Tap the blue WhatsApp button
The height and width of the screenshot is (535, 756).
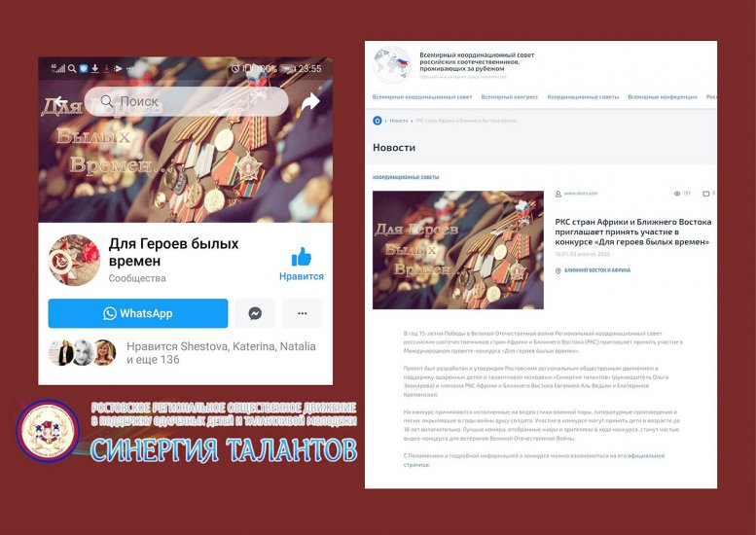(x=138, y=313)
